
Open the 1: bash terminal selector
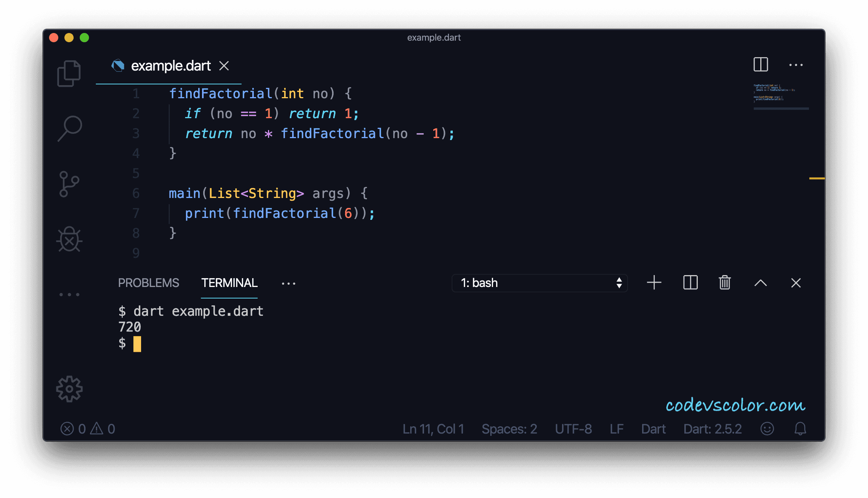click(x=540, y=283)
